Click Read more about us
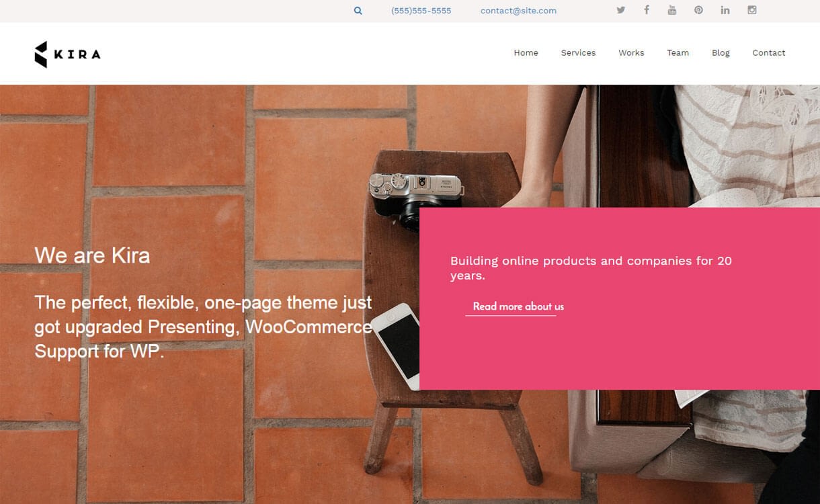This screenshot has width=820, height=504. (518, 306)
